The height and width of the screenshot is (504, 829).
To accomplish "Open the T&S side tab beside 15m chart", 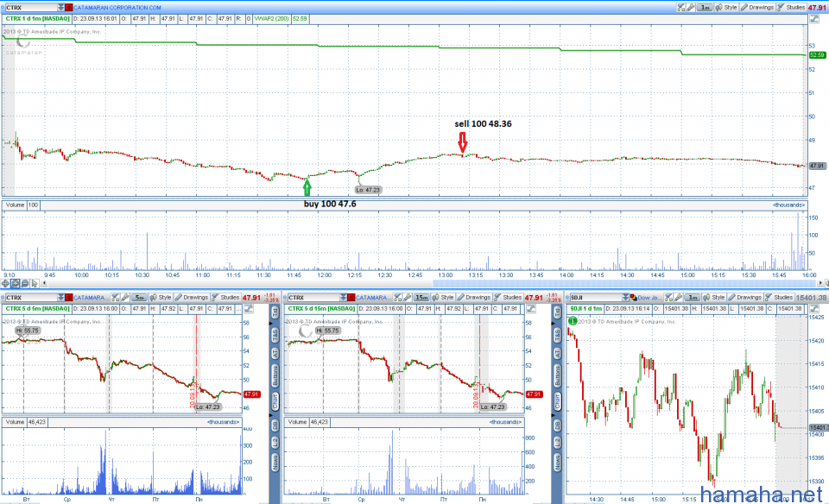I will pos(557,334).
